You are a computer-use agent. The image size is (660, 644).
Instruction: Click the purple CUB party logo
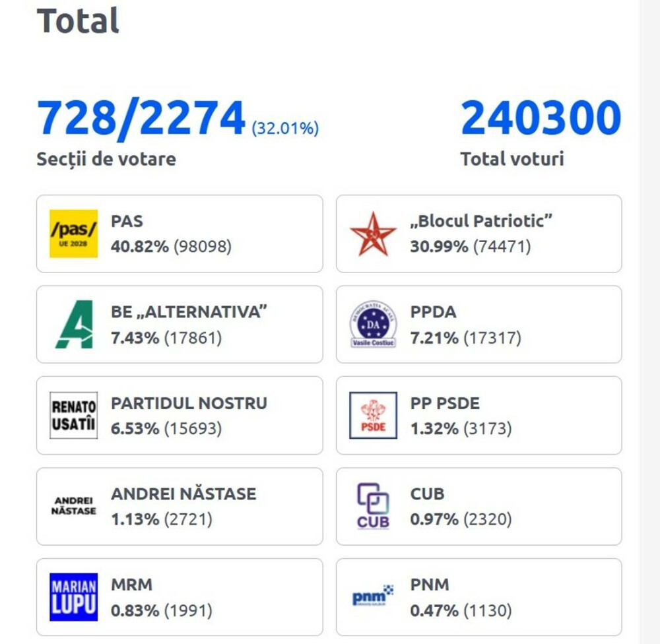tap(373, 506)
